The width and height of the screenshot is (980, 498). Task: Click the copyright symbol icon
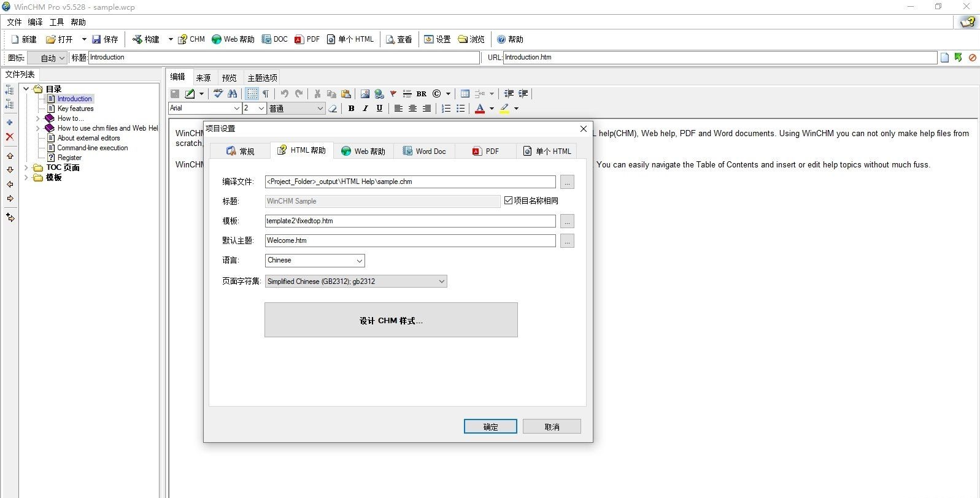[x=437, y=94]
